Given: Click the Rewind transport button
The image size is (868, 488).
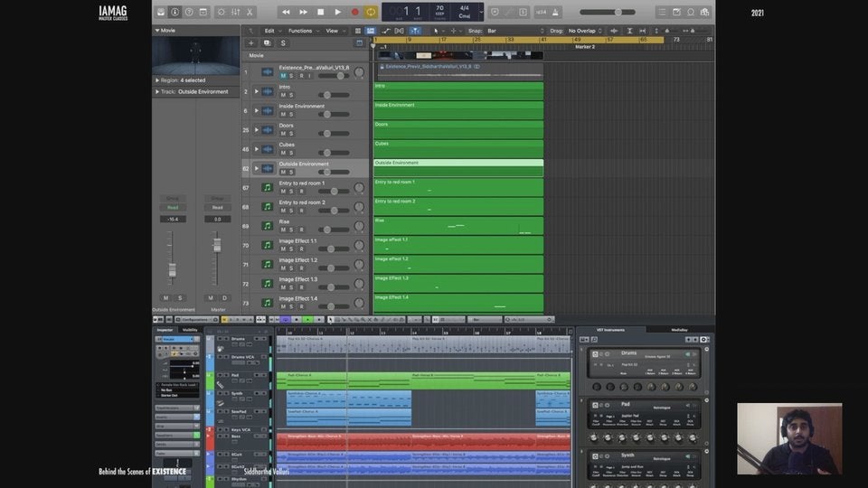Looking at the screenshot, I should pos(287,12).
